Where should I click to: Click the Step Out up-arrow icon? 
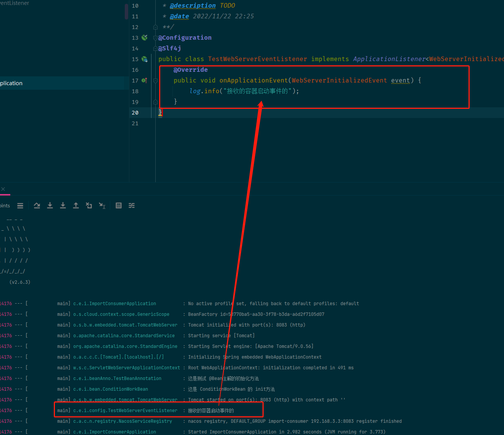(x=76, y=205)
